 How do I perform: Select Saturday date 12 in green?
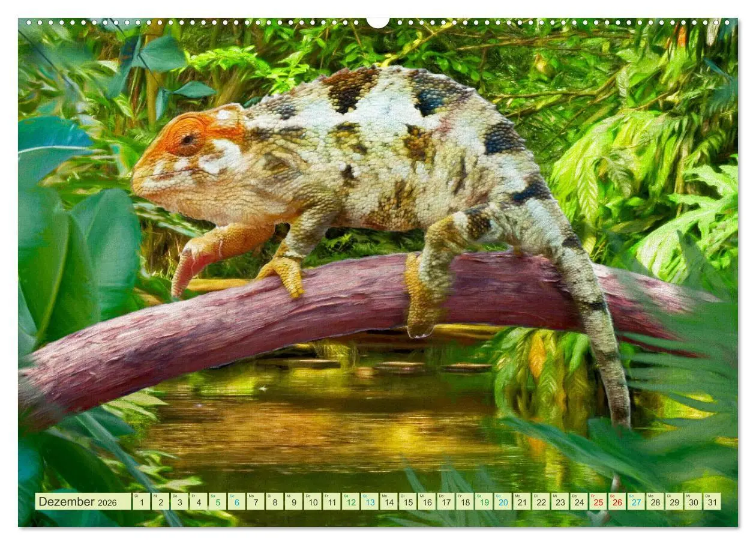pyautogui.click(x=350, y=502)
